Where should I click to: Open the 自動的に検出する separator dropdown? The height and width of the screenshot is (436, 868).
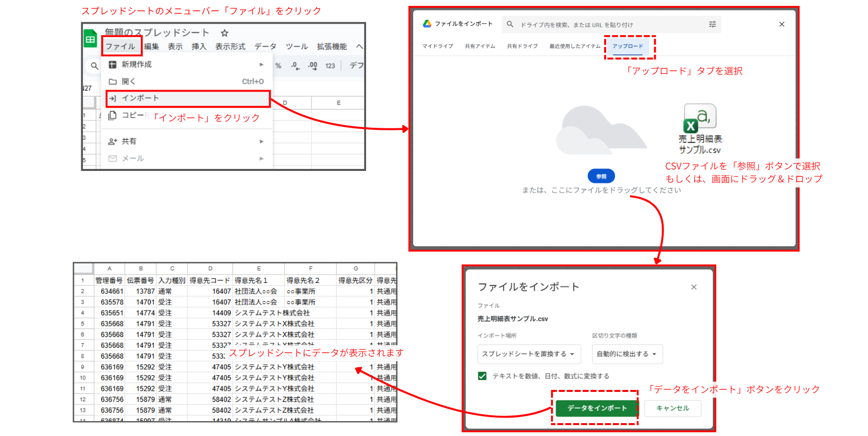[x=627, y=354]
